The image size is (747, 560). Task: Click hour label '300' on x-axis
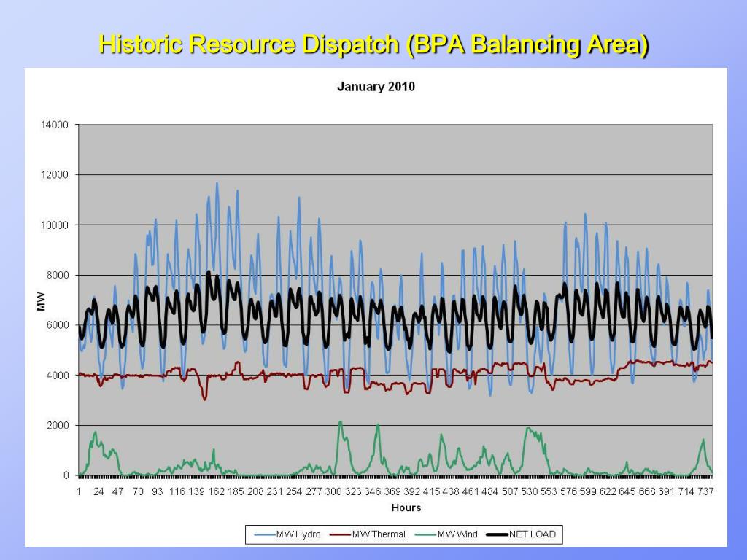click(333, 491)
